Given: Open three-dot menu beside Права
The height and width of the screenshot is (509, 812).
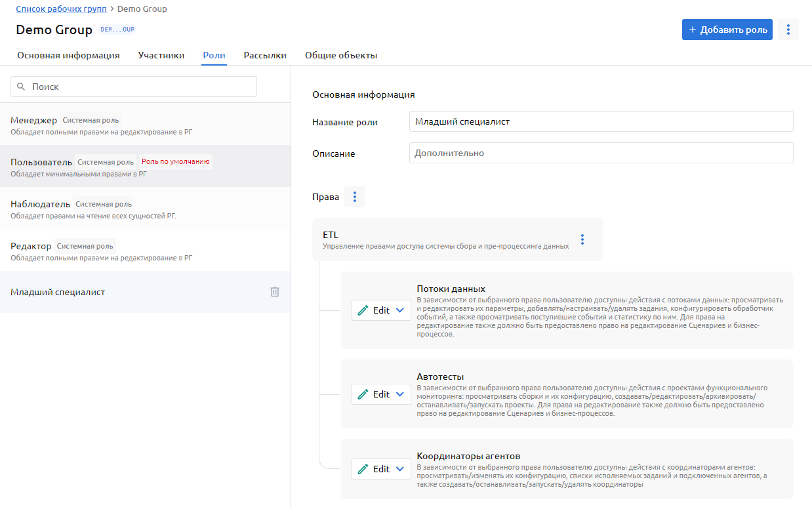Looking at the screenshot, I should [x=355, y=197].
